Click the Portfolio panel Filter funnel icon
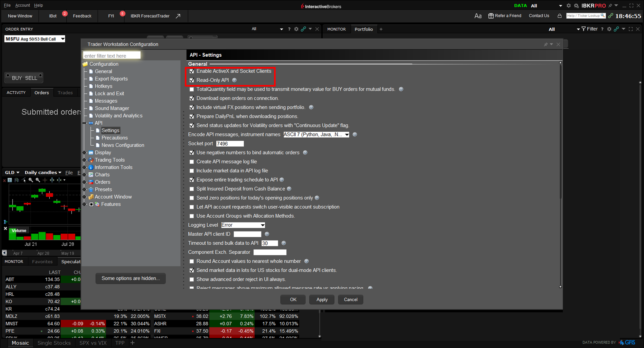This screenshot has height=348, width=644. [x=583, y=29]
